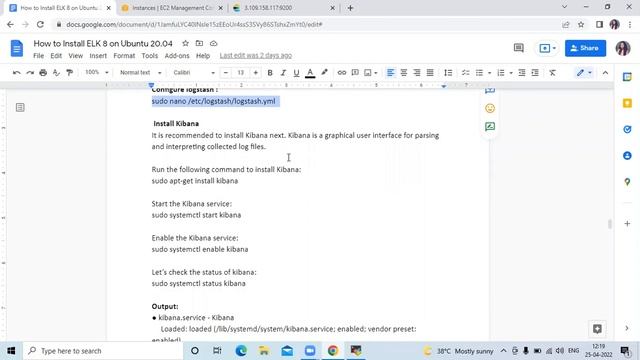Screen dimensions: 640x360
Task: Select the Paint format tool
Action: pos(69,73)
